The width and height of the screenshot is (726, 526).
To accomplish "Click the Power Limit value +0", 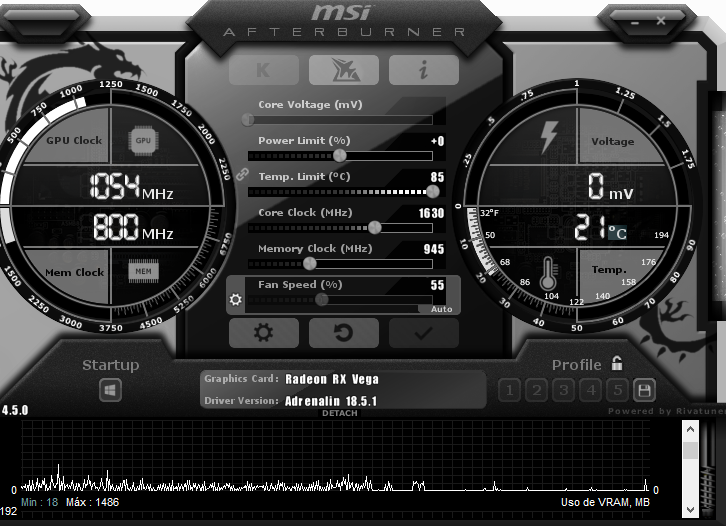I will coord(438,141).
